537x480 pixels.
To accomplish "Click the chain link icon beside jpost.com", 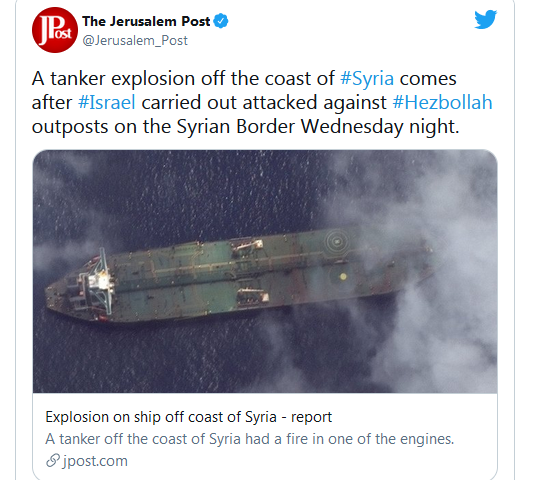I will 53,460.
